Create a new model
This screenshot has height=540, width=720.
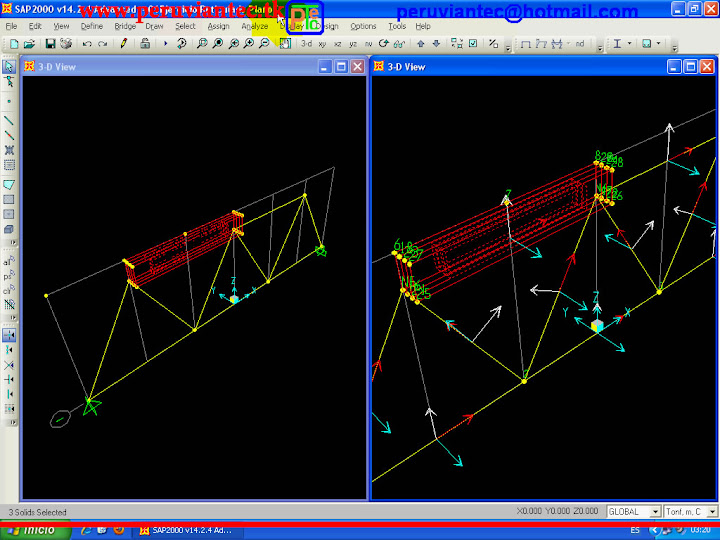click(x=14, y=44)
